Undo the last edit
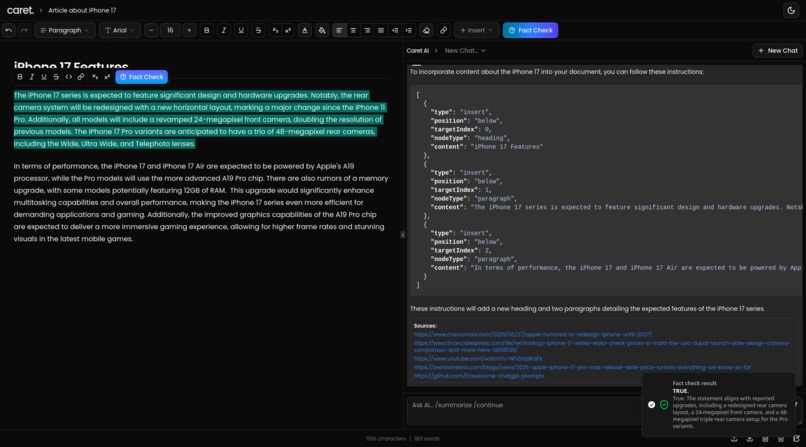806x447 pixels. pyautogui.click(x=9, y=30)
